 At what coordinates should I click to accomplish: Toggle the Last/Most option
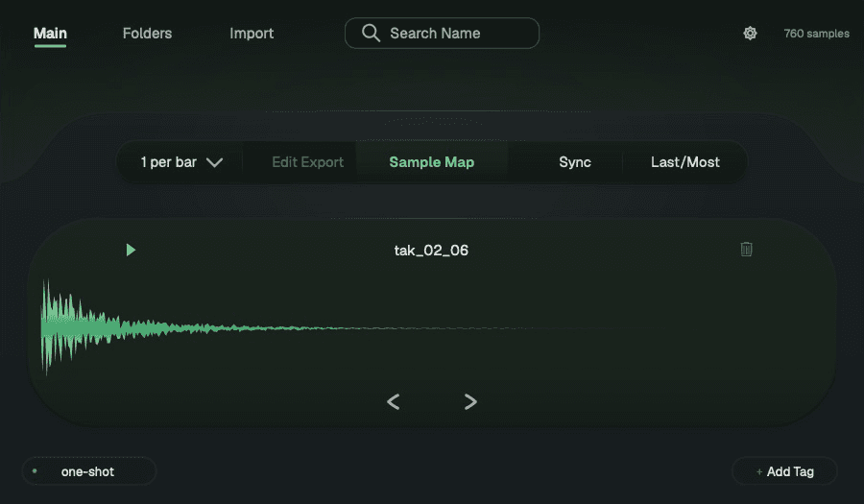point(684,162)
